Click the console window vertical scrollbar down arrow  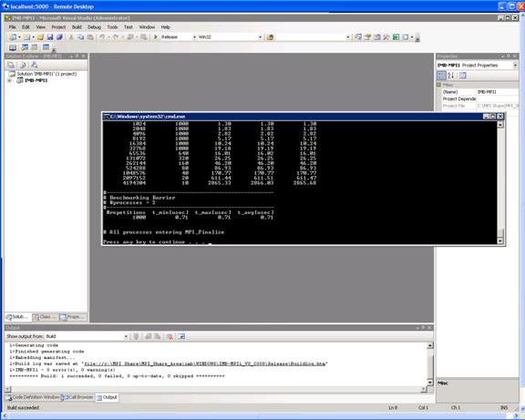click(x=499, y=241)
